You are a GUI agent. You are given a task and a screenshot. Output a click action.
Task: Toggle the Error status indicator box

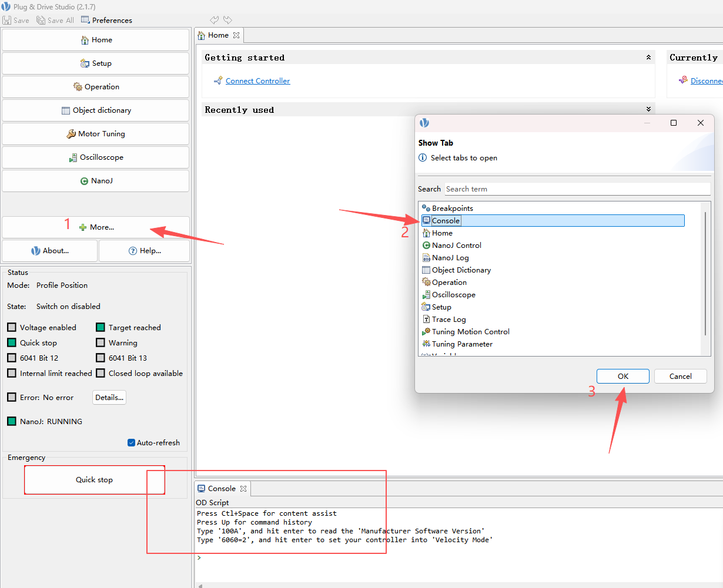coord(12,398)
